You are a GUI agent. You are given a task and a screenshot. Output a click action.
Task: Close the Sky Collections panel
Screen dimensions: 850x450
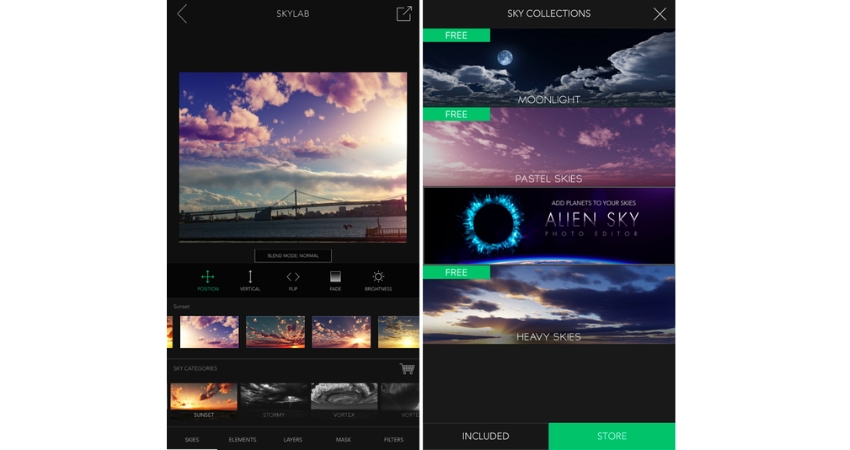click(x=659, y=14)
